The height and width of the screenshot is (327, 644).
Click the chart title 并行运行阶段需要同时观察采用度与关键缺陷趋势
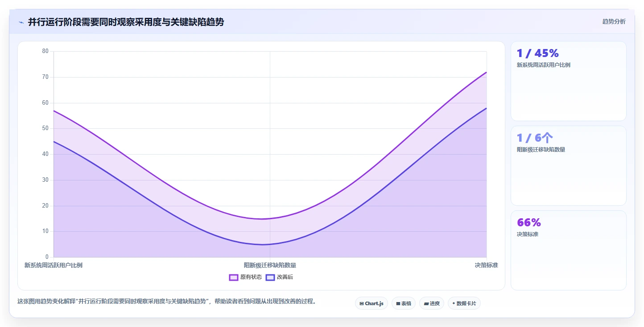pyautogui.click(x=126, y=22)
